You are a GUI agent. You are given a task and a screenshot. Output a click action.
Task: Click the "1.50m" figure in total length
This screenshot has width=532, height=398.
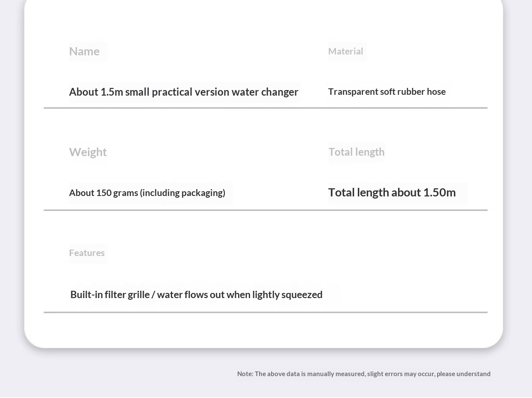(439, 193)
